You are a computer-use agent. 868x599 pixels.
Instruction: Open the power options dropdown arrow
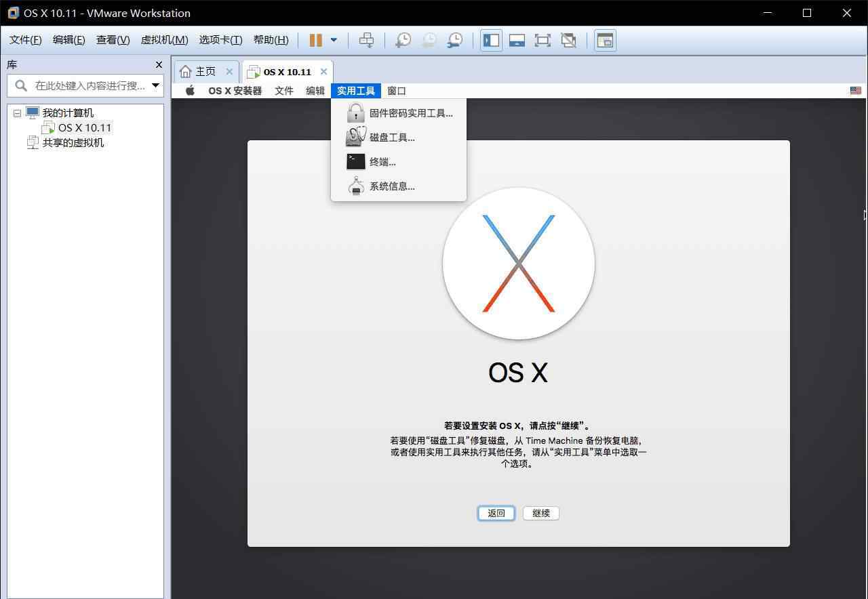coord(334,40)
